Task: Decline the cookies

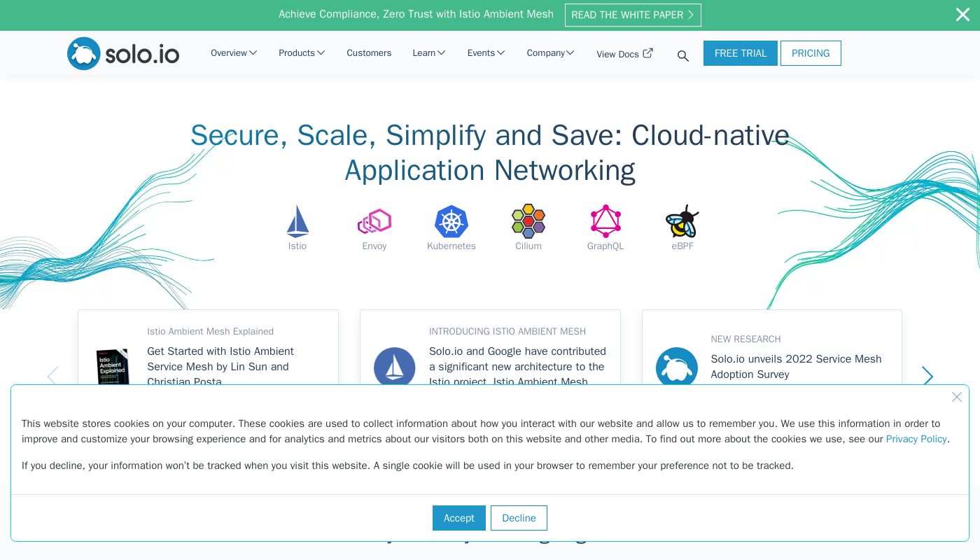Action: pyautogui.click(x=519, y=518)
